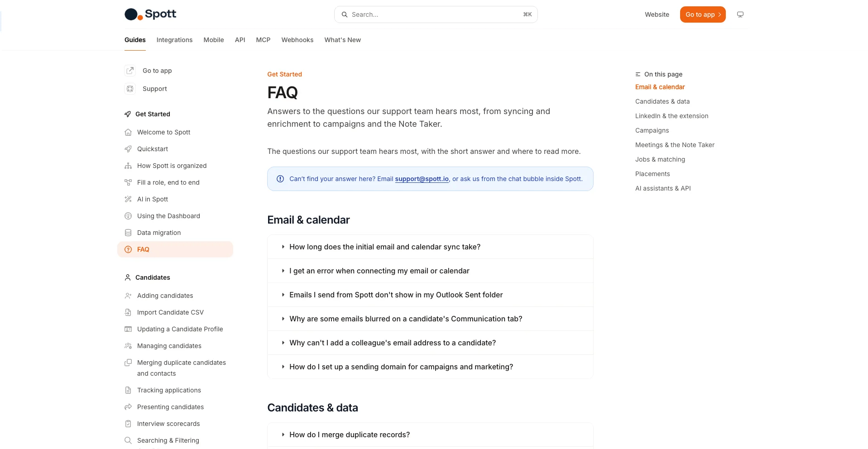Jump to Jobs & matching section
This screenshot has width=868, height=449.
[x=660, y=159]
